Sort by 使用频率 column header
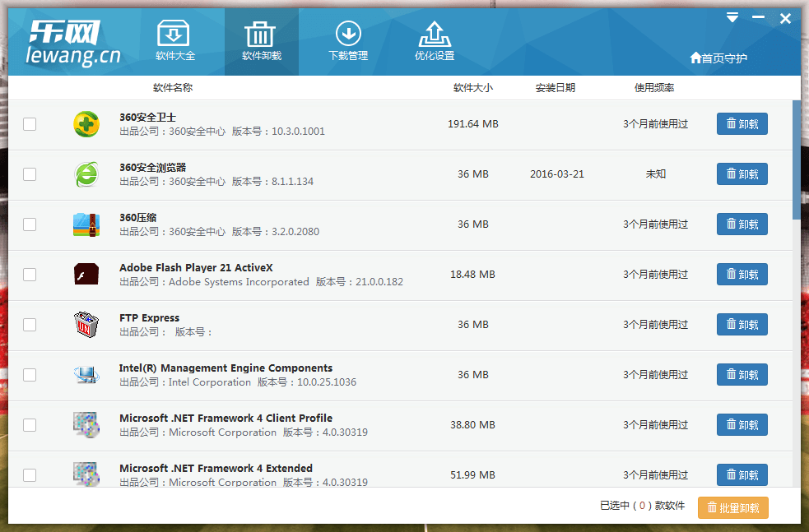Viewport: 809px width, 532px height. [x=654, y=88]
